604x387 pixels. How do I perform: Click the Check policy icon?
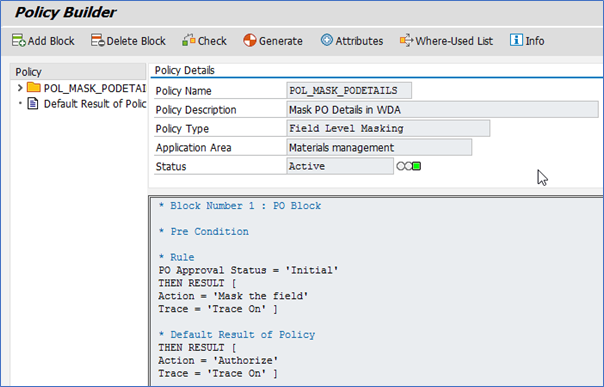pos(188,40)
